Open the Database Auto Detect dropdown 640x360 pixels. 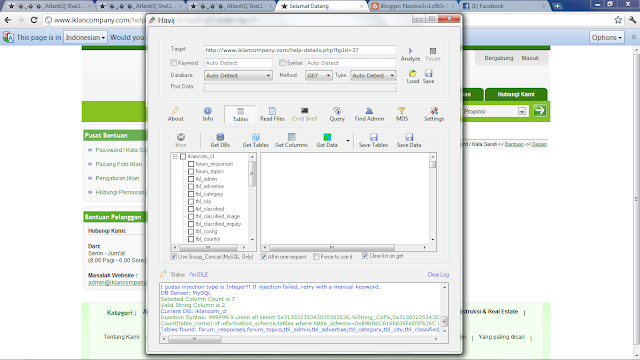pos(238,76)
